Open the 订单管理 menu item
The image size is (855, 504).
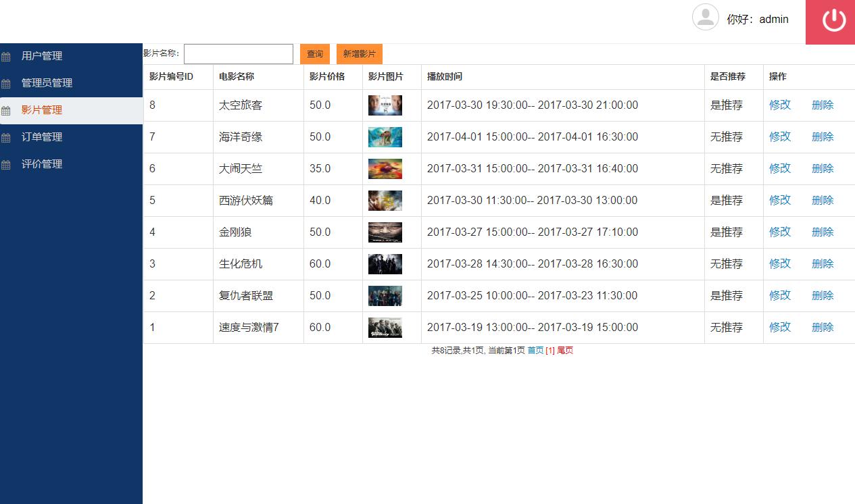(71, 137)
